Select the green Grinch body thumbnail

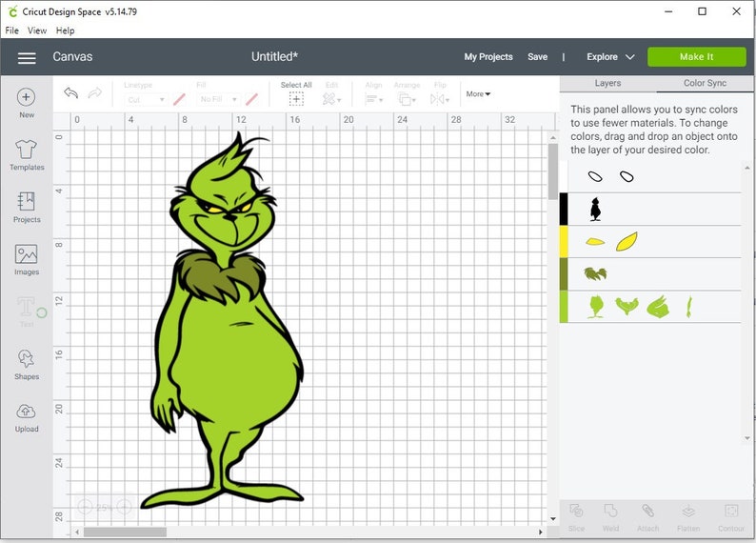[596, 307]
